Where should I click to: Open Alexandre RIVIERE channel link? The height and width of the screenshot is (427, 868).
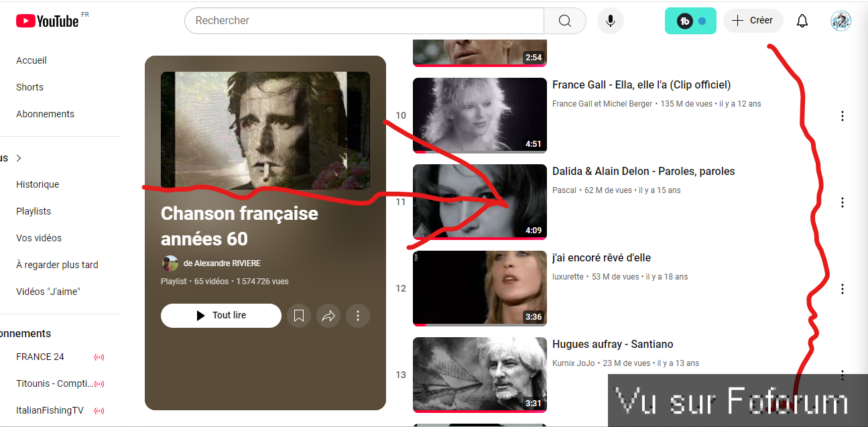coord(222,263)
